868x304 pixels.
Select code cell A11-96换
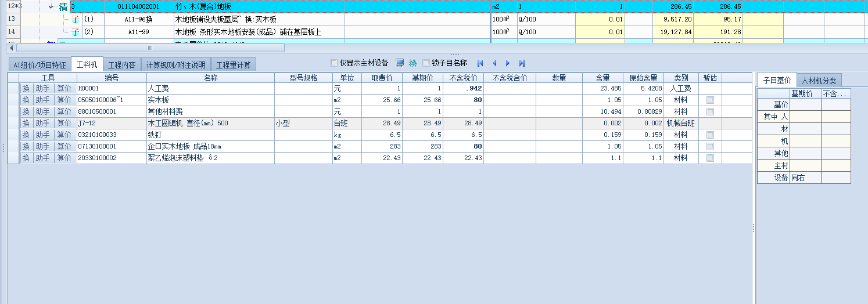click(x=138, y=19)
